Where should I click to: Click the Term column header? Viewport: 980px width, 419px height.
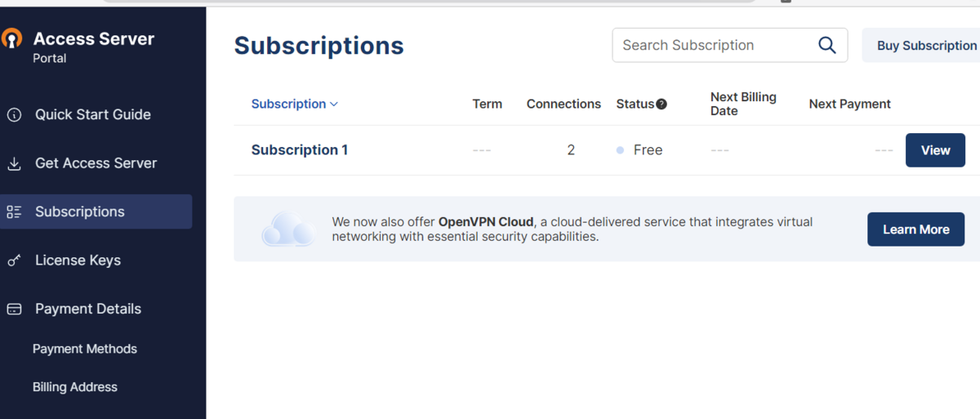pos(488,104)
